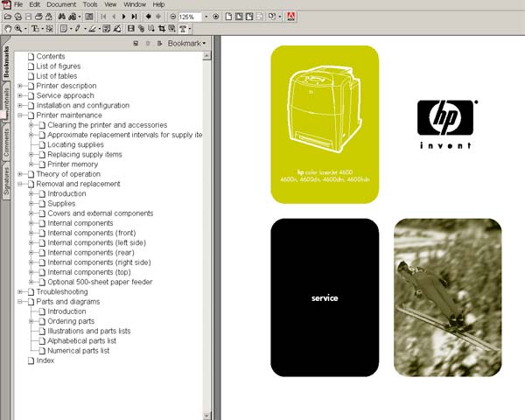Select the Crop tool
525x420 pixels.
pos(162,29)
